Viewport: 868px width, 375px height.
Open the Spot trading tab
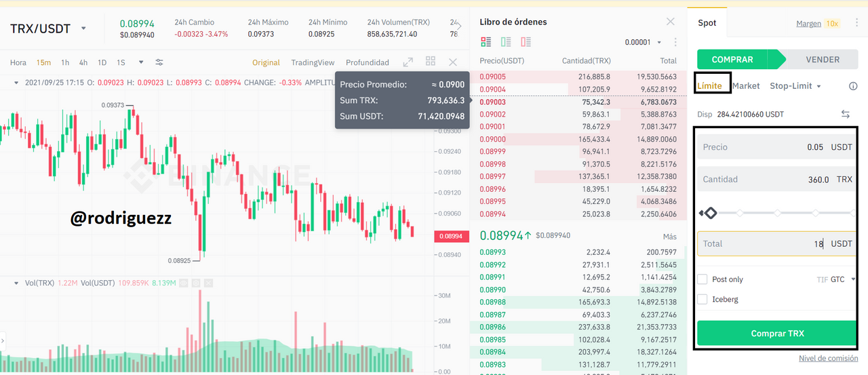coord(707,23)
